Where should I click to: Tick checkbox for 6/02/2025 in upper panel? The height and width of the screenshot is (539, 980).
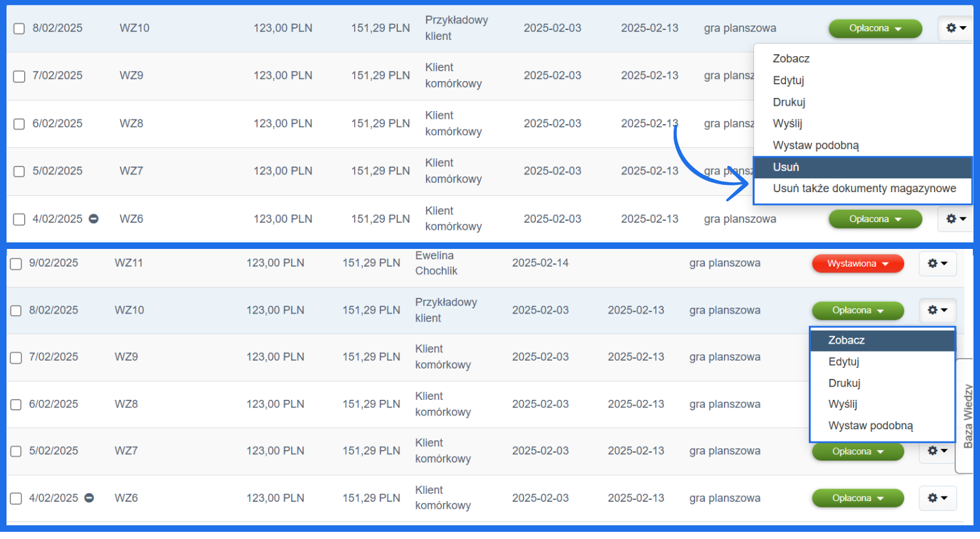[20, 124]
